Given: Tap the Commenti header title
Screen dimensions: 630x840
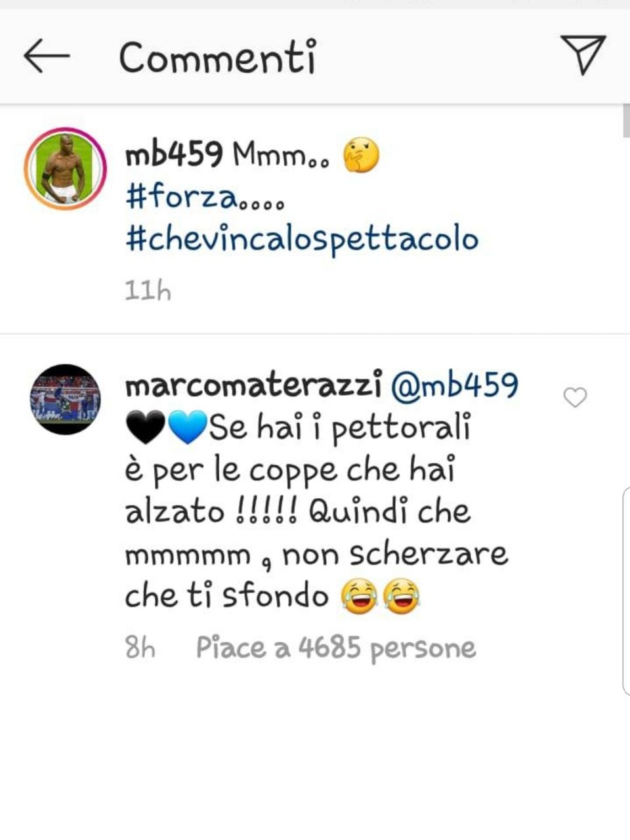Looking at the screenshot, I should [218, 56].
